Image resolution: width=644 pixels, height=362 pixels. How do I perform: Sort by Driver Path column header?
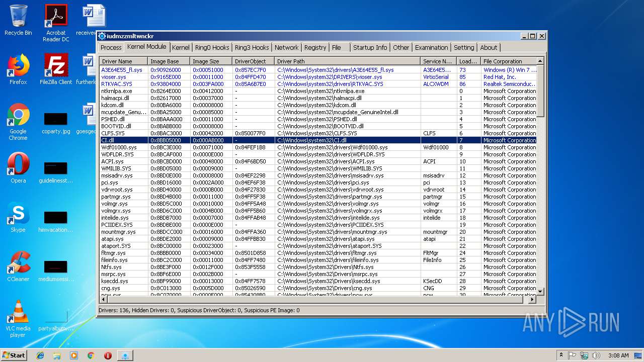pyautogui.click(x=348, y=61)
